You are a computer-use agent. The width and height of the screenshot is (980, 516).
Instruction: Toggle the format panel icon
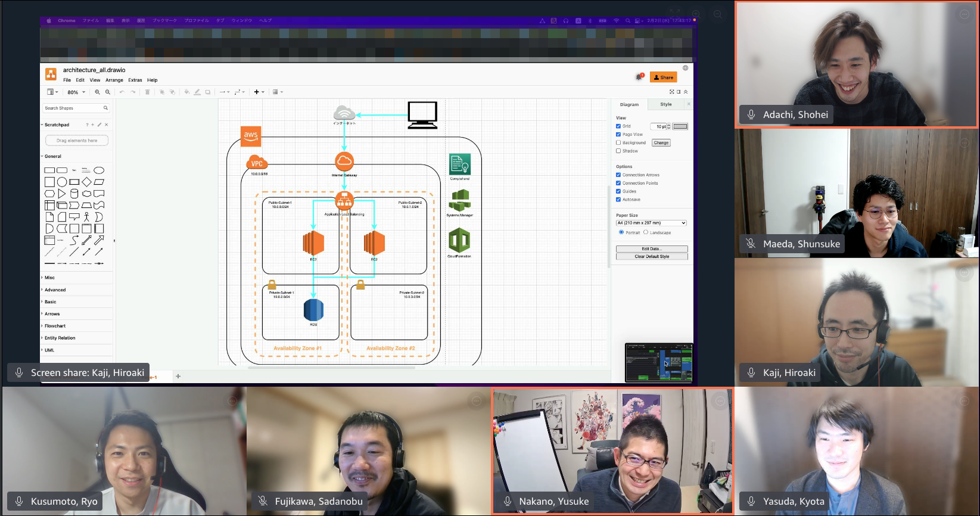tap(679, 92)
